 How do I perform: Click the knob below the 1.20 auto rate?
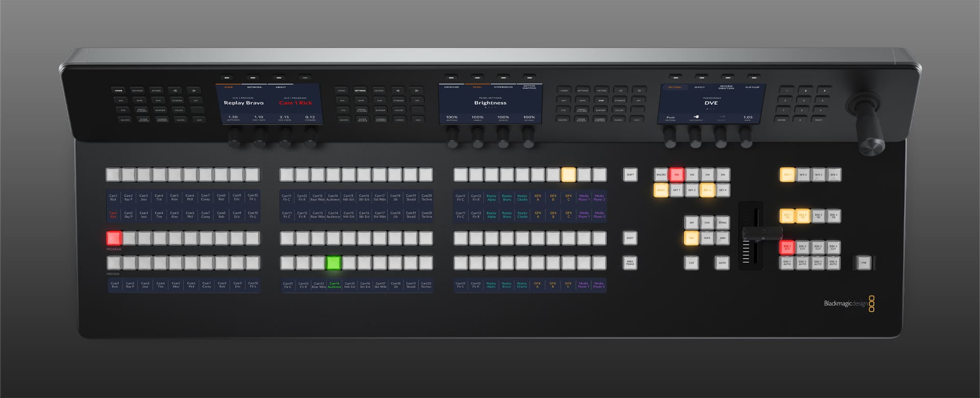tap(235, 137)
